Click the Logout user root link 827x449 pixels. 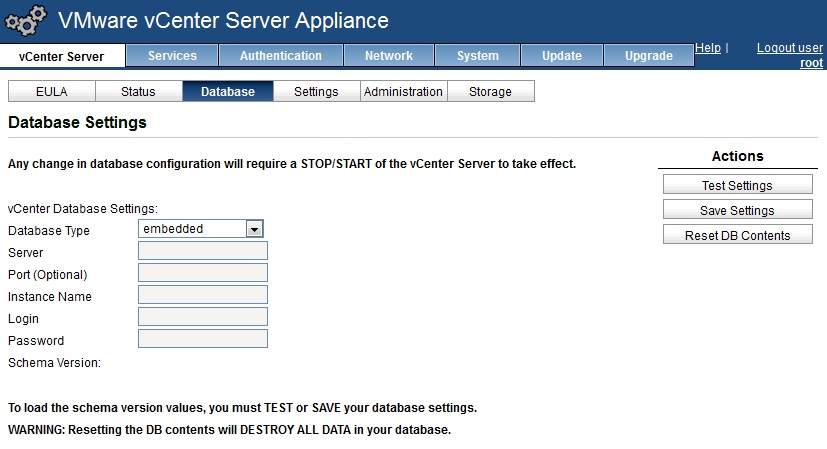point(790,55)
